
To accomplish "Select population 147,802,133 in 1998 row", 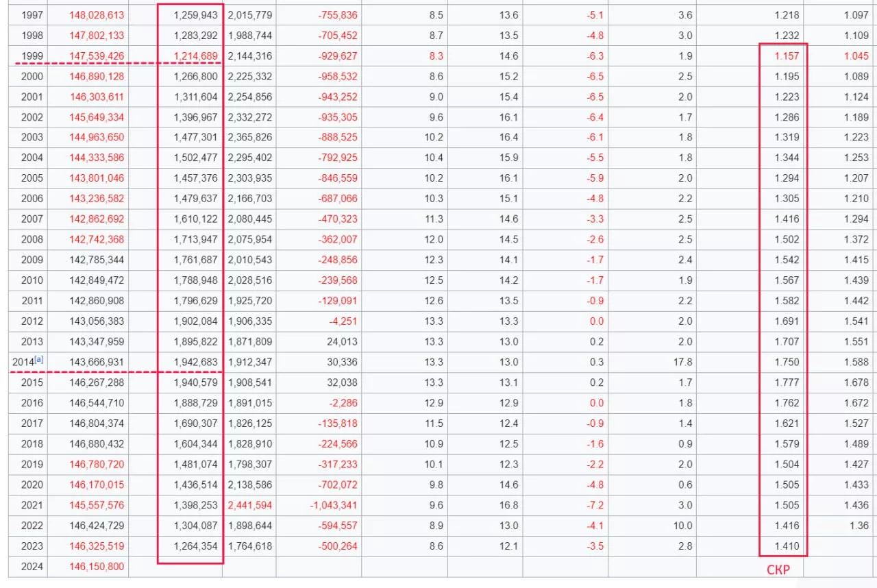I will (x=97, y=36).
